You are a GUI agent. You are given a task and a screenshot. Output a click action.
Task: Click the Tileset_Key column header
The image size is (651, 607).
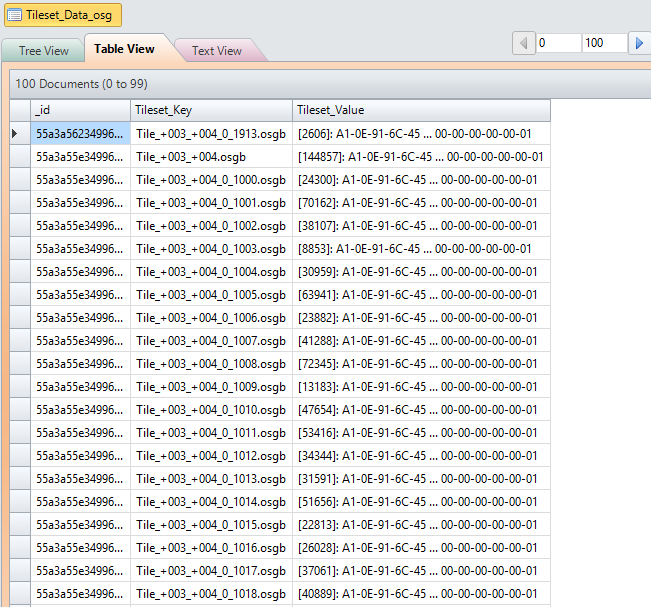point(212,110)
